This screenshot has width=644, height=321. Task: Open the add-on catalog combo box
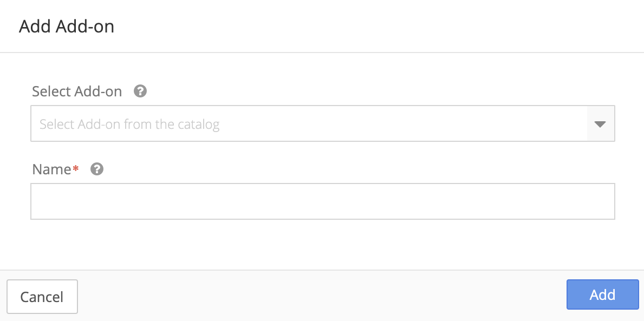click(x=309, y=124)
